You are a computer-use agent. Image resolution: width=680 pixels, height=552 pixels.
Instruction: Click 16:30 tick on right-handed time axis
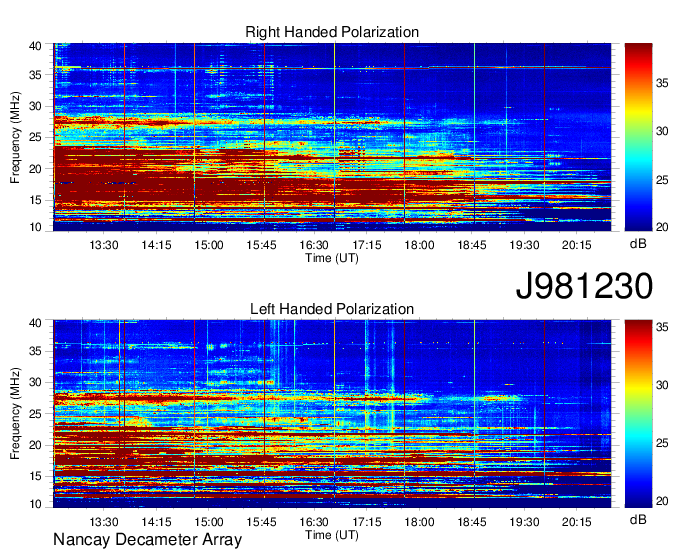[314, 245]
